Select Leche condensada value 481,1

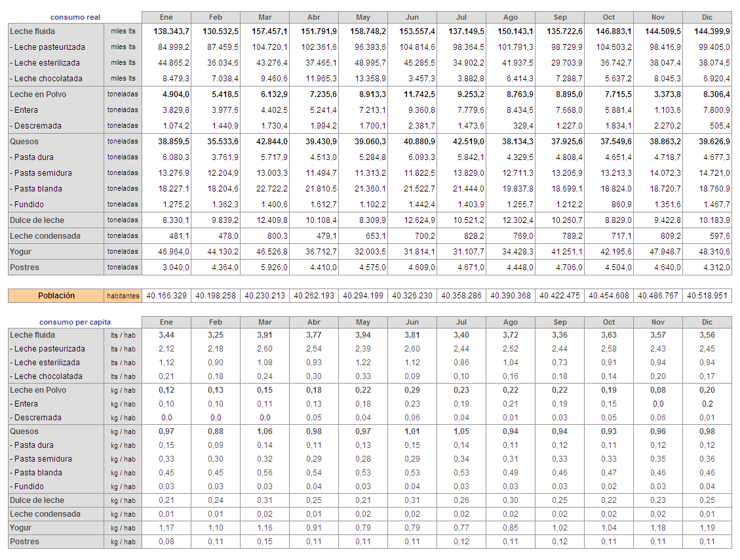[180, 236]
